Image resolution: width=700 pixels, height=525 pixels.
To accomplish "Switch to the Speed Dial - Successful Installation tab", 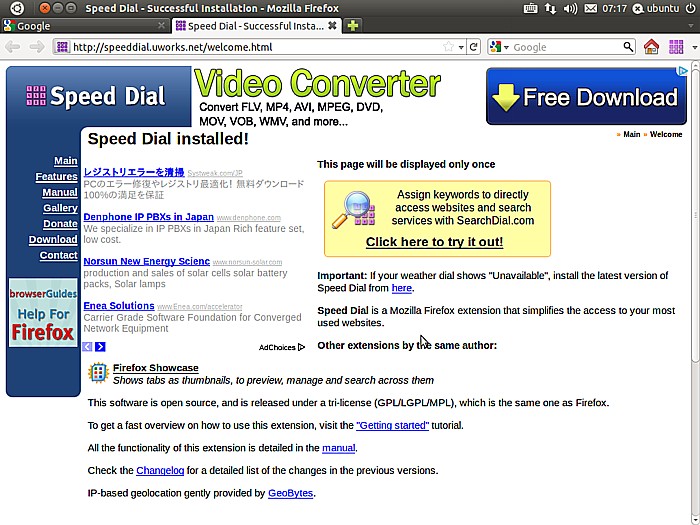I will [256, 26].
